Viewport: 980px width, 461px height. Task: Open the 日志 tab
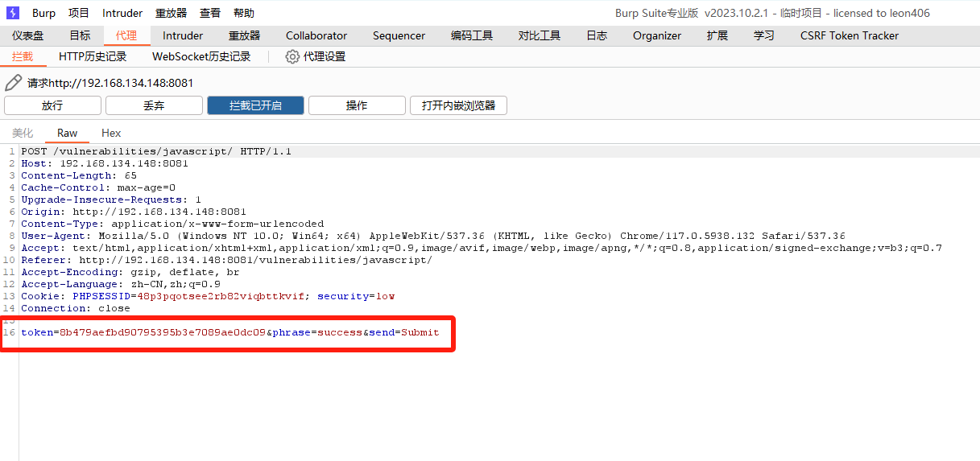[x=597, y=35]
